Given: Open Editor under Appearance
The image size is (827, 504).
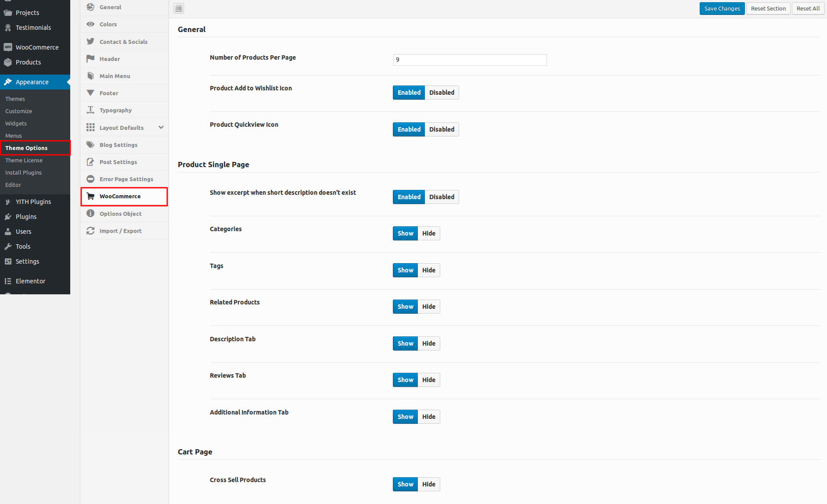Looking at the screenshot, I should click(13, 185).
